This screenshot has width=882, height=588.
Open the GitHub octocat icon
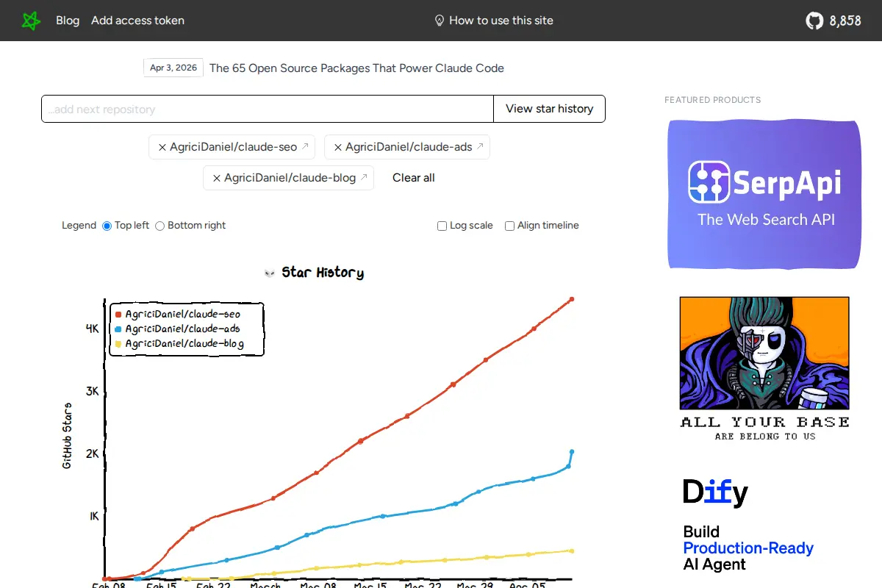[x=814, y=21]
